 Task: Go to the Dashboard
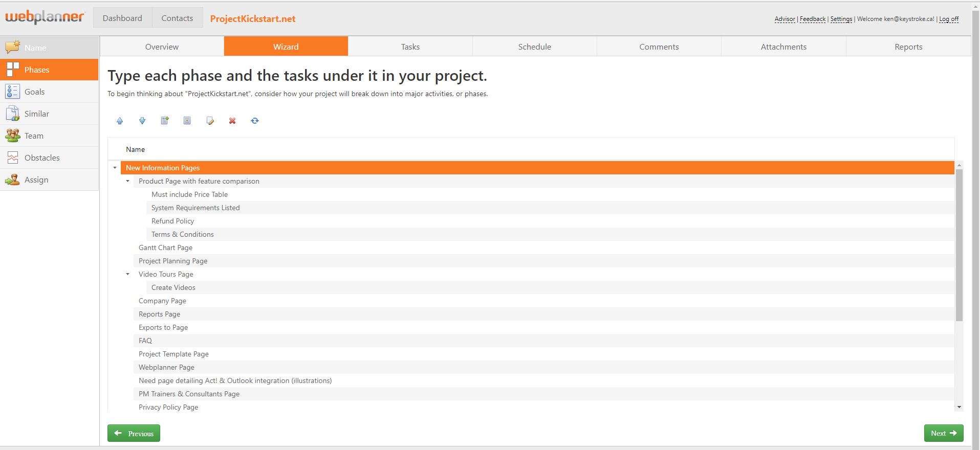point(122,18)
